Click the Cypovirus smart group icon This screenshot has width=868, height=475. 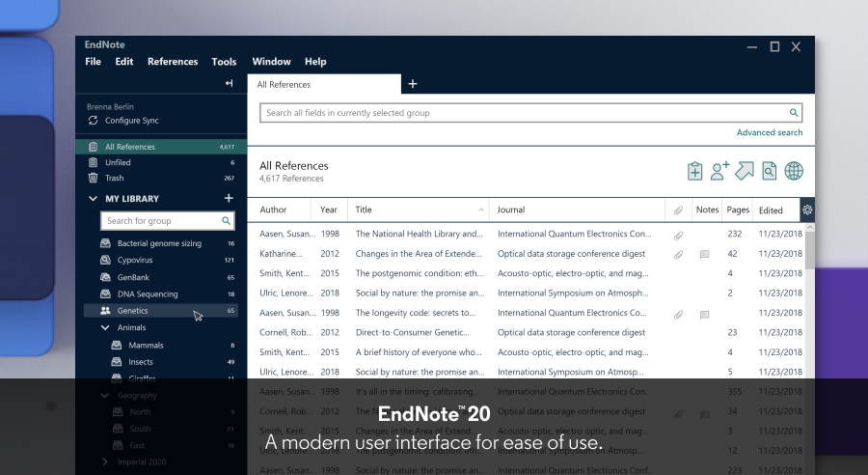click(105, 260)
